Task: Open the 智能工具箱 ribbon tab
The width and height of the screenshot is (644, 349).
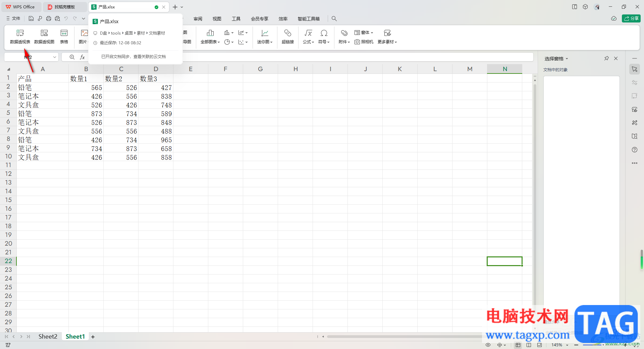Action: (x=309, y=19)
